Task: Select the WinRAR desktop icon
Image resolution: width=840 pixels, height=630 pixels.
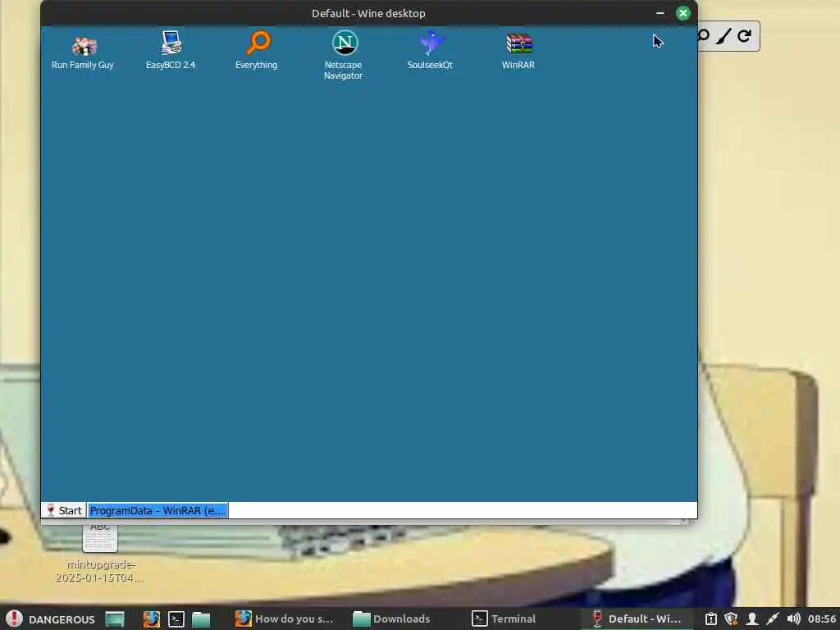Action: pyautogui.click(x=518, y=51)
